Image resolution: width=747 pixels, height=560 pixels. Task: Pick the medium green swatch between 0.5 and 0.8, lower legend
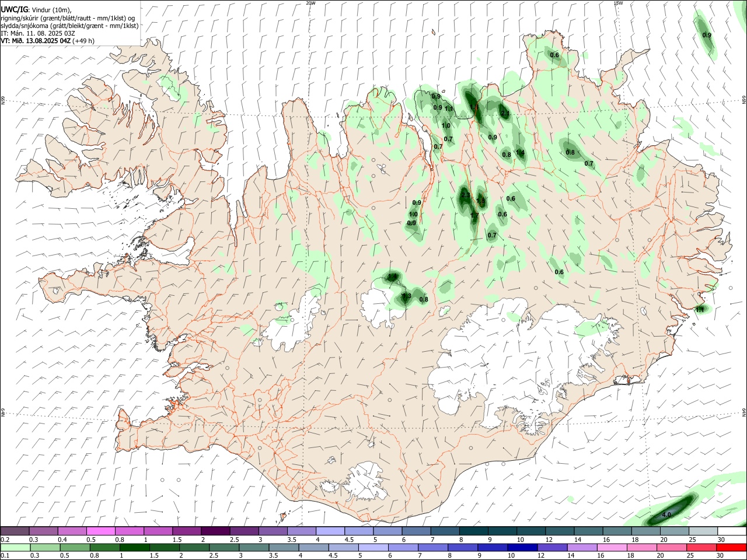pyautogui.click(x=75, y=547)
